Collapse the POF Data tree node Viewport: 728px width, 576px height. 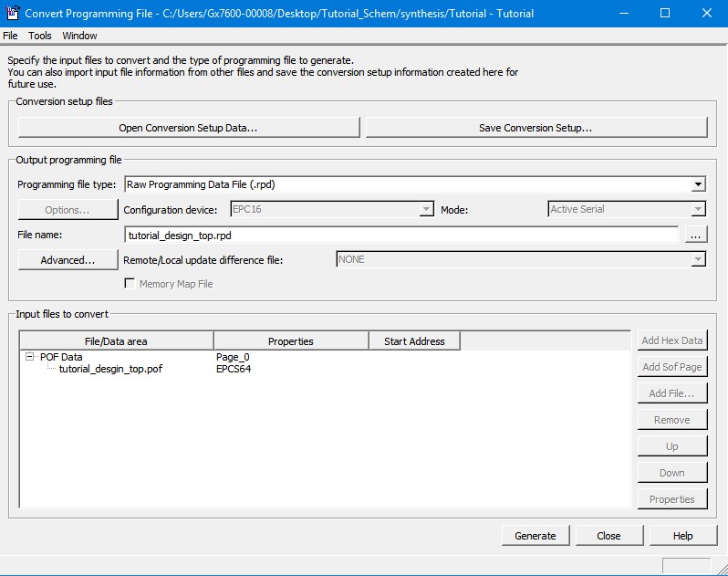point(30,357)
